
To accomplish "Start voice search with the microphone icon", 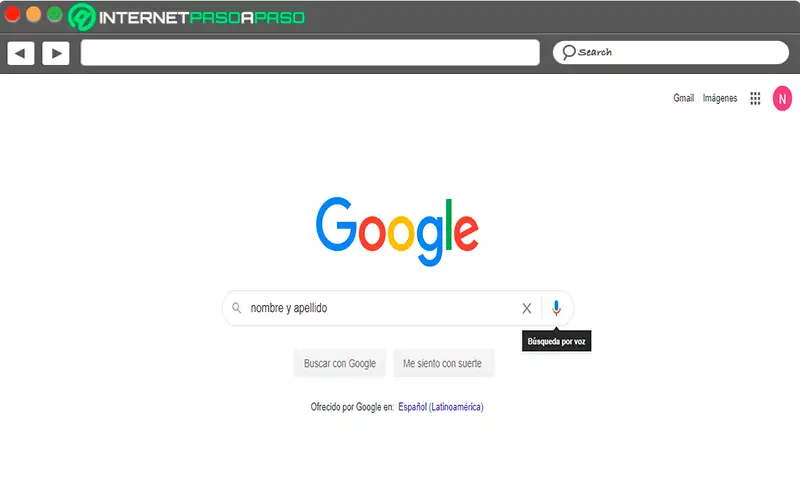I will click(556, 308).
